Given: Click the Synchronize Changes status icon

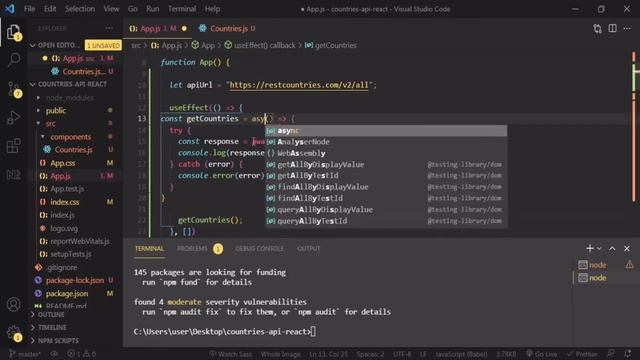Looking at the screenshot, I should [x=54, y=354].
